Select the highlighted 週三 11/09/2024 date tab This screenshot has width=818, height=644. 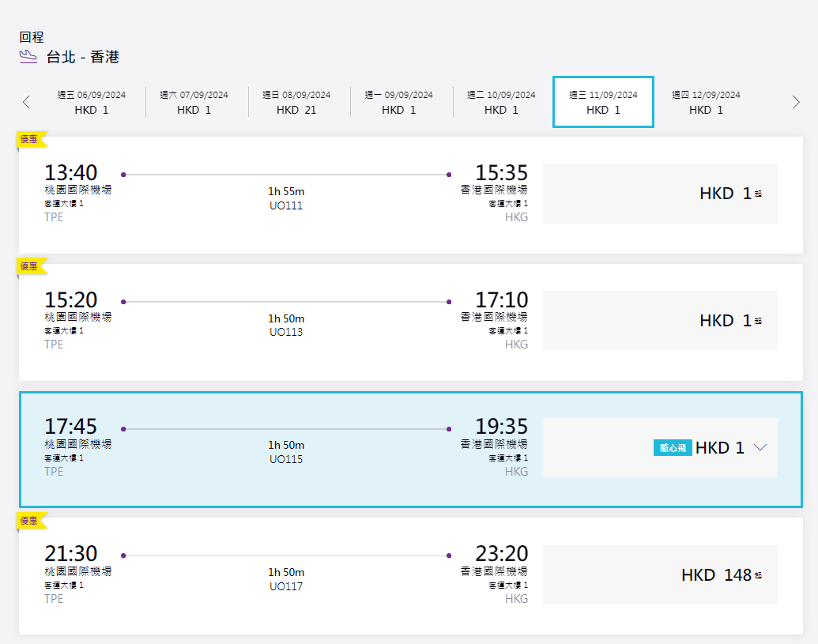603,102
